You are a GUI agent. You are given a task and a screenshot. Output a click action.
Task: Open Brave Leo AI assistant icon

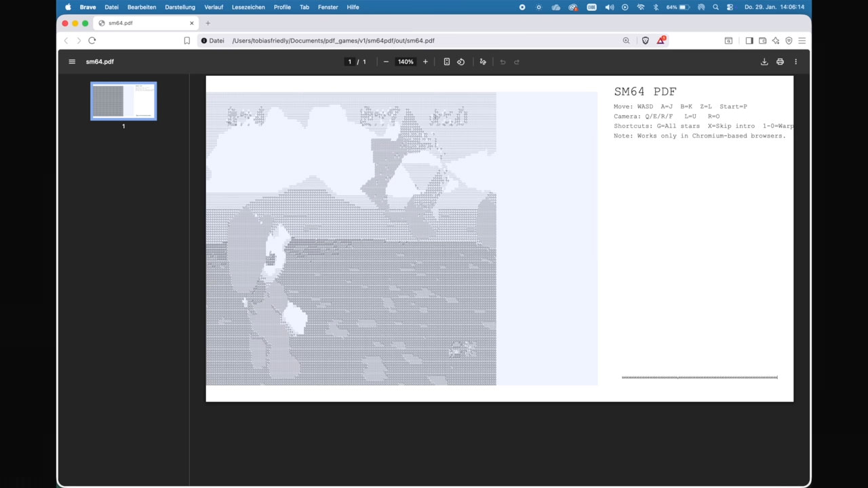click(776, 41)
